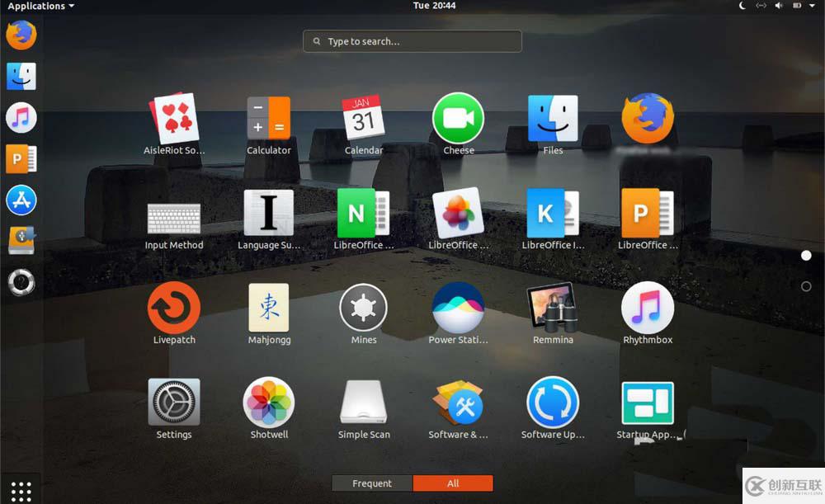Viewport: 825px width, 504px height.
Task: Open the blue App Store icon in dock
Action: (x=21, y=200)
